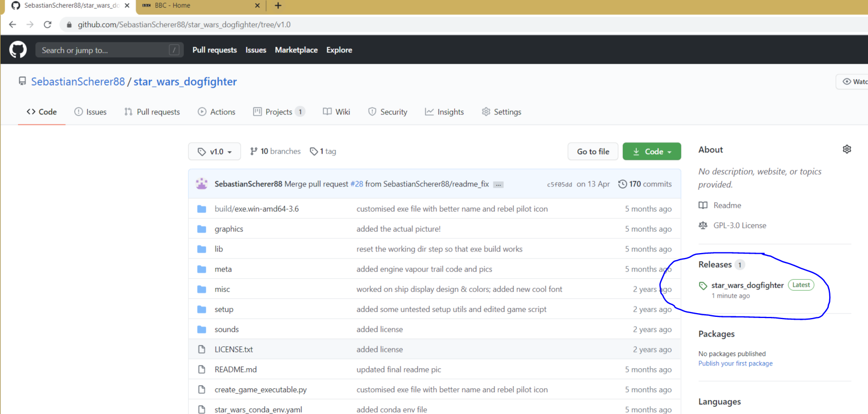Click Pull requests in top navigation bar
This screenshot has width=868, height=414.
click(215, 50)
